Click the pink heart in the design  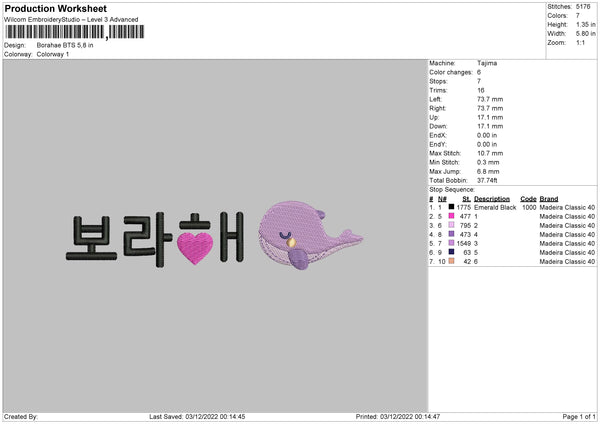point(195,248)
